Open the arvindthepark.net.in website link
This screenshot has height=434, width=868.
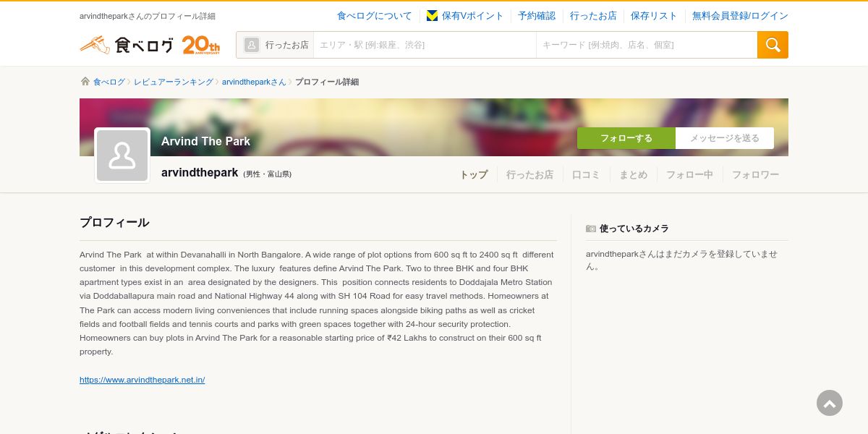coord(142,380)
